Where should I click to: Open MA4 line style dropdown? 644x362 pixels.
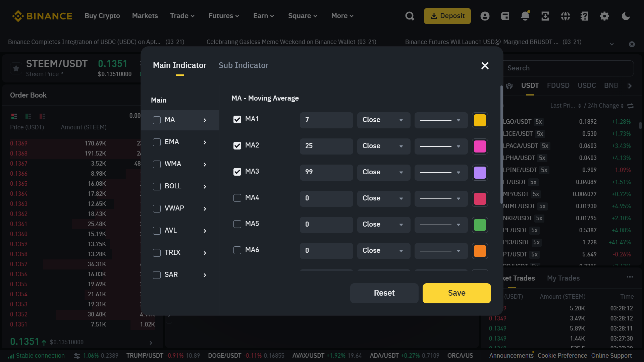pos(441,199)
